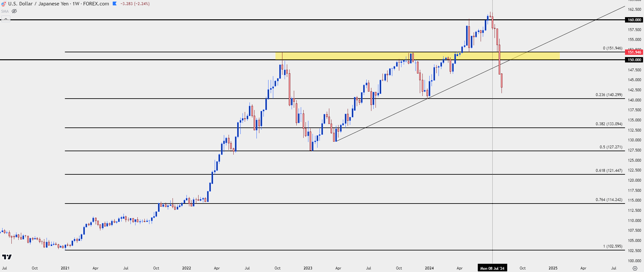This screenshot has width=644, height=272.
Task: Select the 0.618 (121.447) Fibonacci label
Action: (x=609, y=171)
